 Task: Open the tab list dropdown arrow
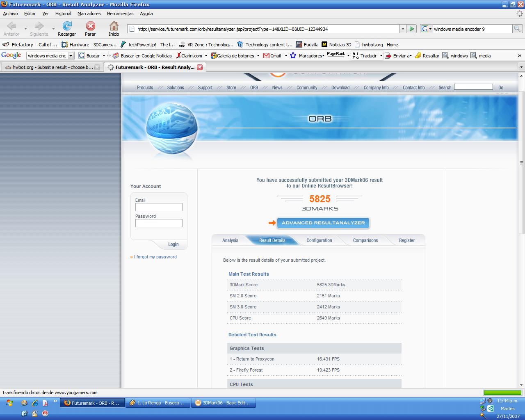521,67
